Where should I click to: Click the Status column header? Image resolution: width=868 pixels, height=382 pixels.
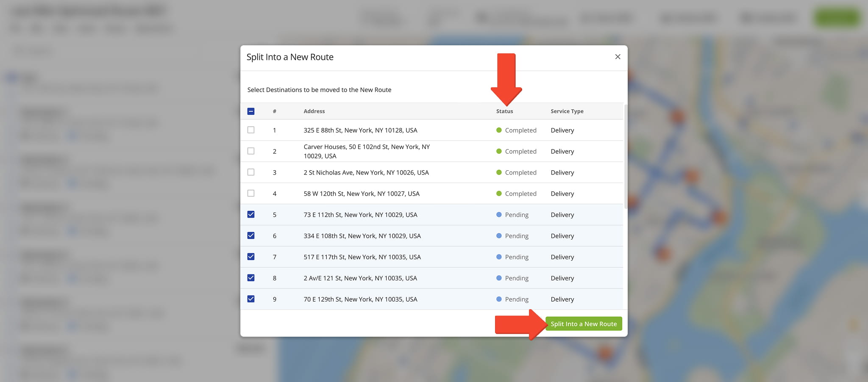[504, 111]
